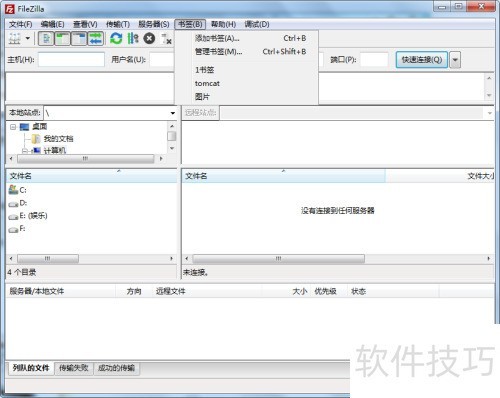Click the 优先级 queue column header

click(x=329, y=291)
